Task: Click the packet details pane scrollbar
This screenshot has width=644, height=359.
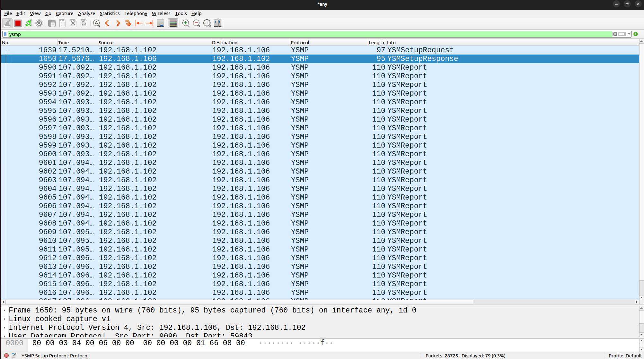Action: click(641, 321)
